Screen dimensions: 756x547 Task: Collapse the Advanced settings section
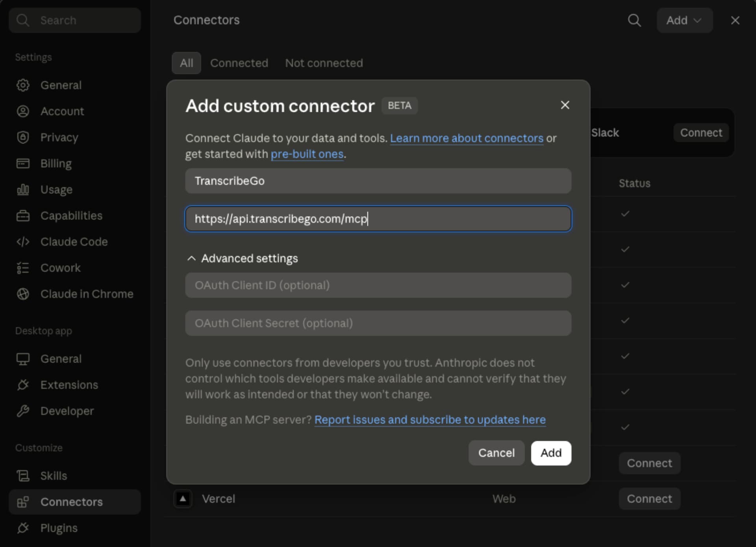pyautogui.click(x=242, y=258)
